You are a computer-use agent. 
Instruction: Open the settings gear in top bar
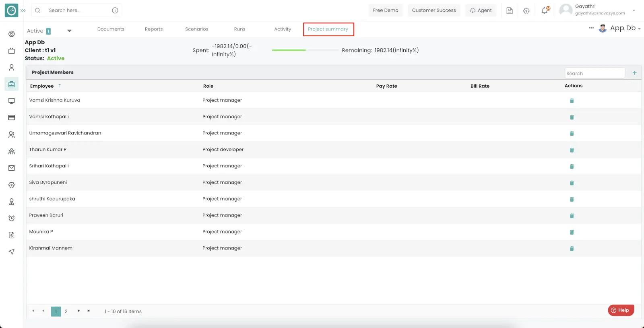526,10
